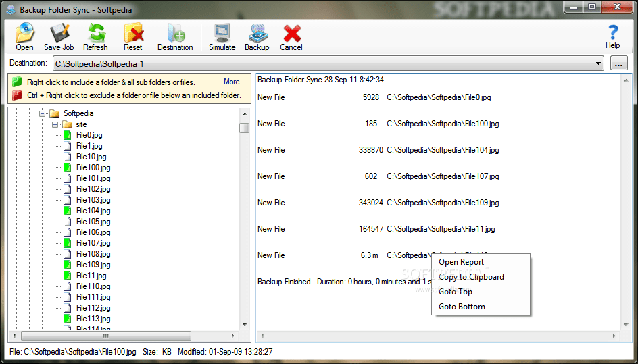The image size is (638, 364).
Task: Click green file icon of File0.jpg
Action: (x=67, y=135)
